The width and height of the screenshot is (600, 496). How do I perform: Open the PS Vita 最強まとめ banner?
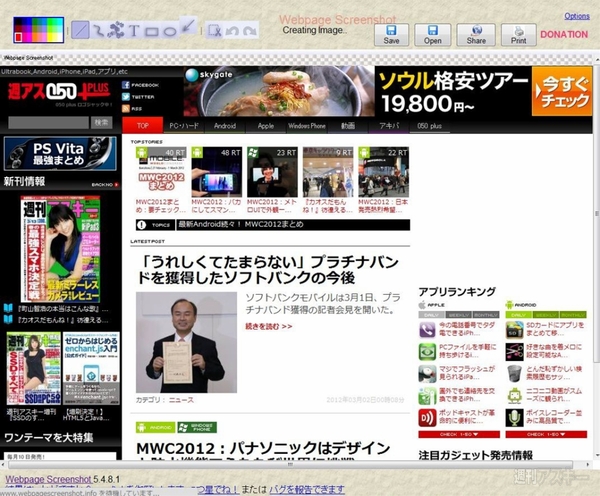(x=60, y=153)
